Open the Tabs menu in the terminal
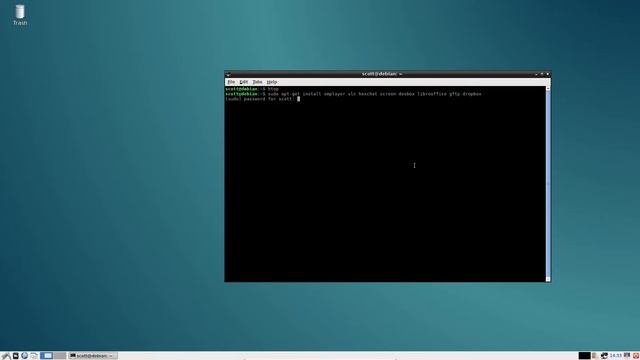 [x=257, y=82]
